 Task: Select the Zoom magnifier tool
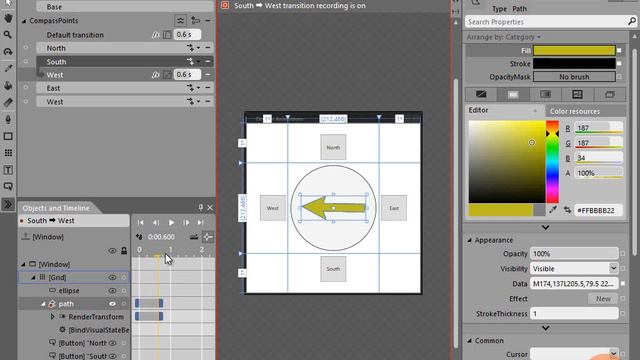[x=8, y=35]
